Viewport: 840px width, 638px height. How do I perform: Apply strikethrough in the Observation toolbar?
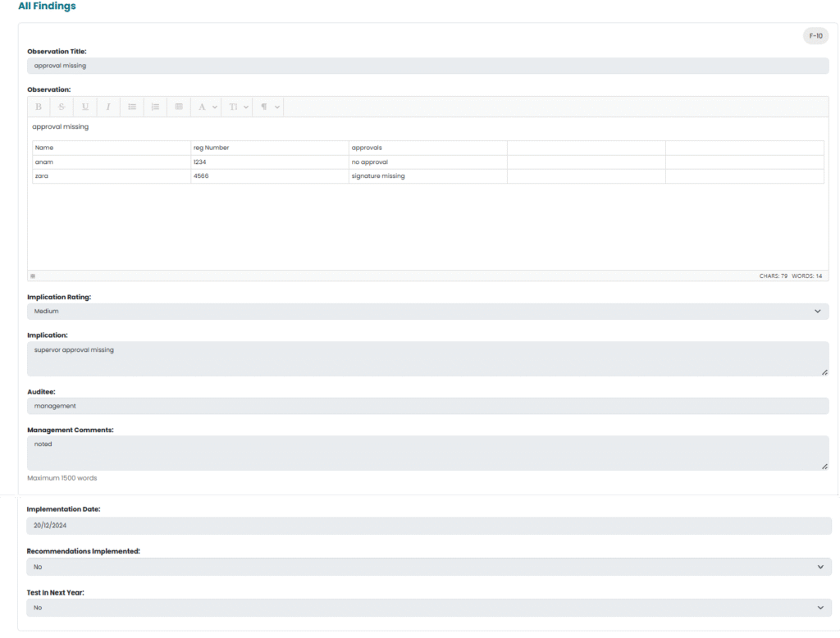coord(62,107)
